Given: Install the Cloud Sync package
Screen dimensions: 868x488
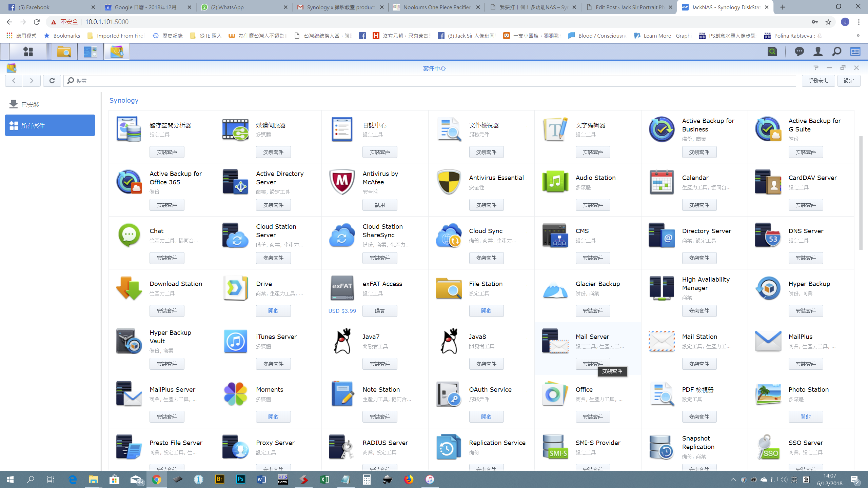Looking at the screenshot, I should [x=486, y=258].
